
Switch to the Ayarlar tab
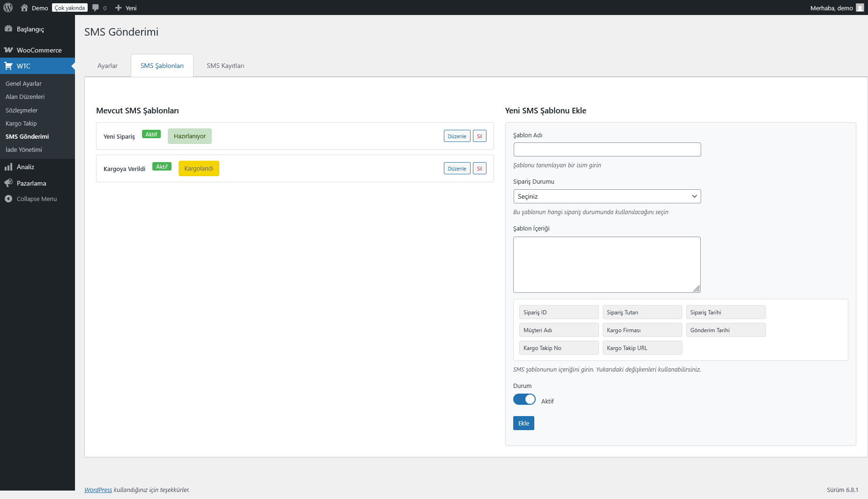click(x=107, y=66)
